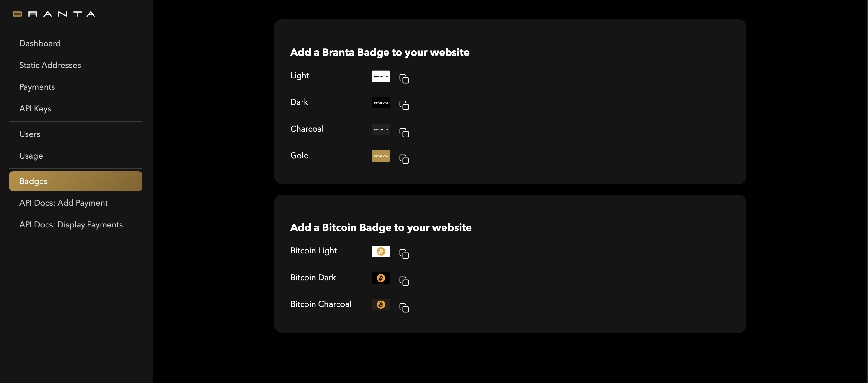
Task: Open API Docs: Display Payments link
Action: 71,224
